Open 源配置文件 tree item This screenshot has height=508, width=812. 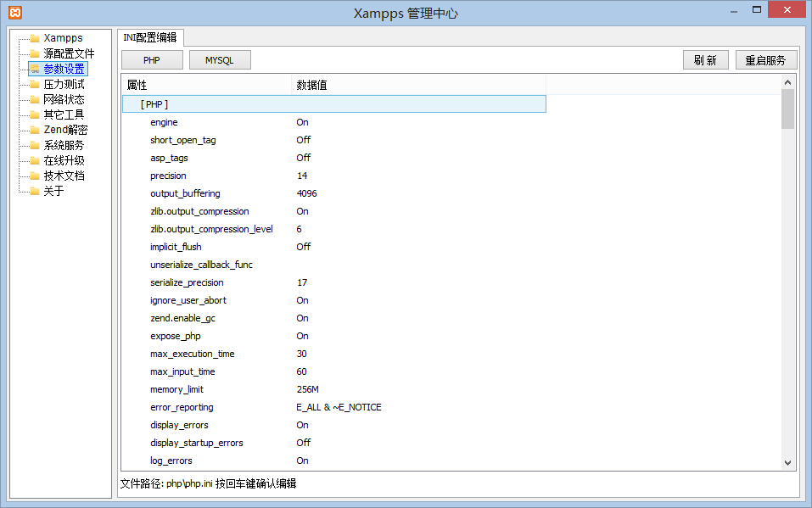(69, 54)
